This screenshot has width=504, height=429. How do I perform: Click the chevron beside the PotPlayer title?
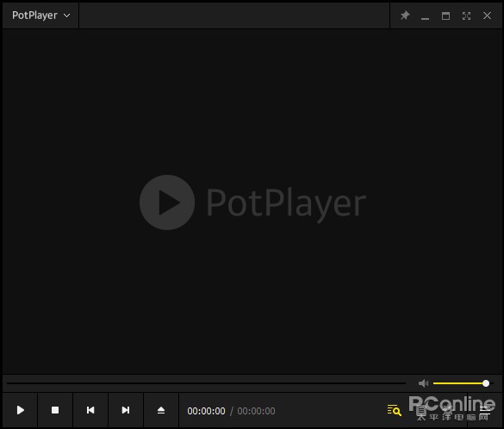click(x=67, y=16)
